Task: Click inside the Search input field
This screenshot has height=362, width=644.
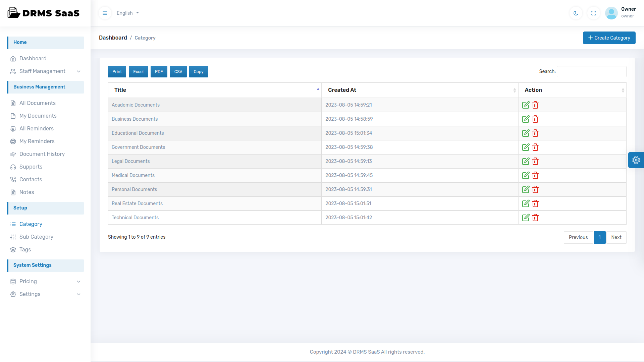Action: [591, 71]
